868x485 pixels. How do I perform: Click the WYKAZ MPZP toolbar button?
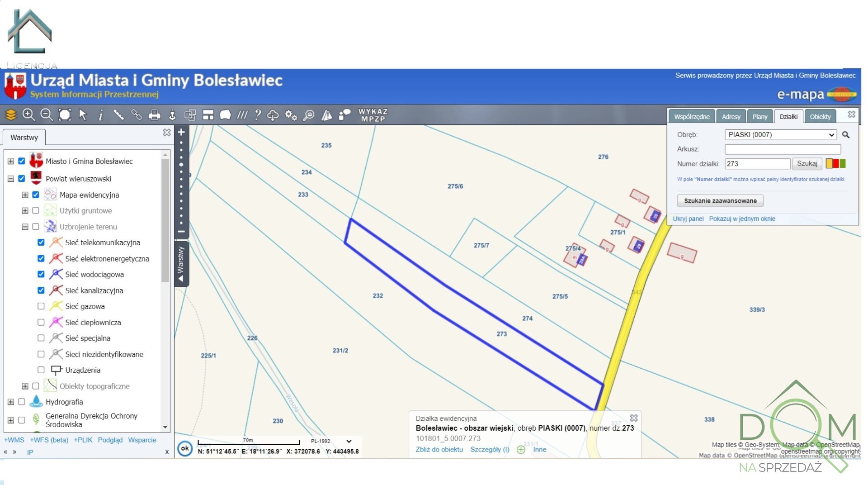tap(373, 115)
